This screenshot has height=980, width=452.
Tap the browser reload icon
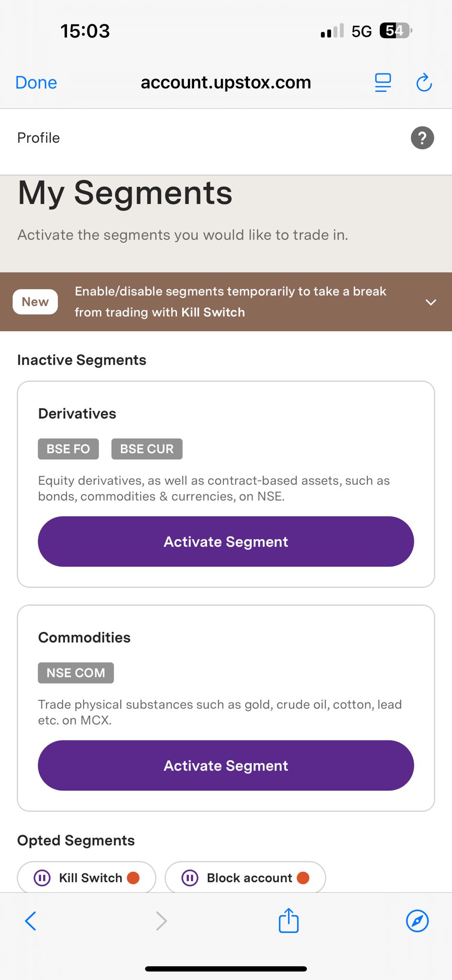coord(424,83)
